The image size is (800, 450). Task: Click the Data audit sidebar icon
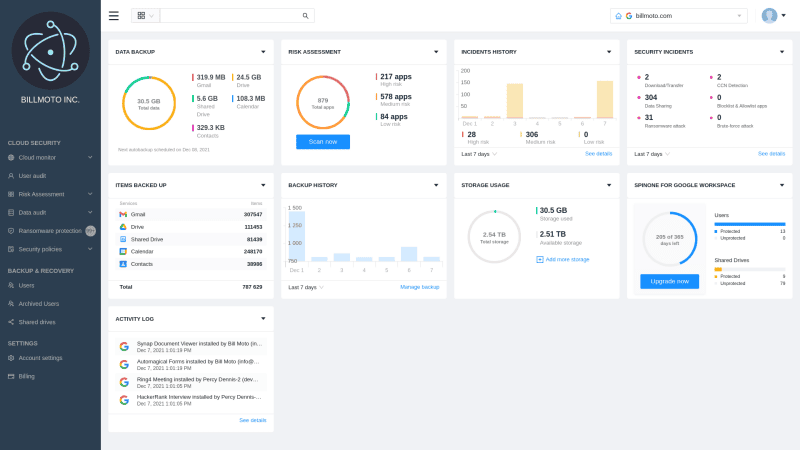click(x=11, y=212)
